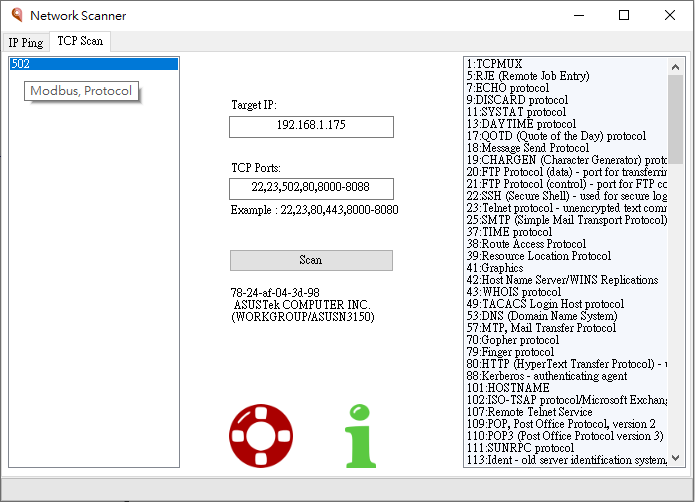Screen dimensions: 695x502
Task: Select 110:POP3 protocol entry
Action: [x=565, y=436]
